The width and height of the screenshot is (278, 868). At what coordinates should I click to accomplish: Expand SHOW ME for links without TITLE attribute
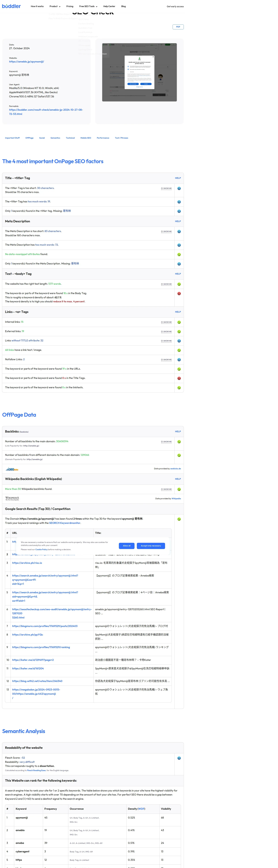pos(166,341)
